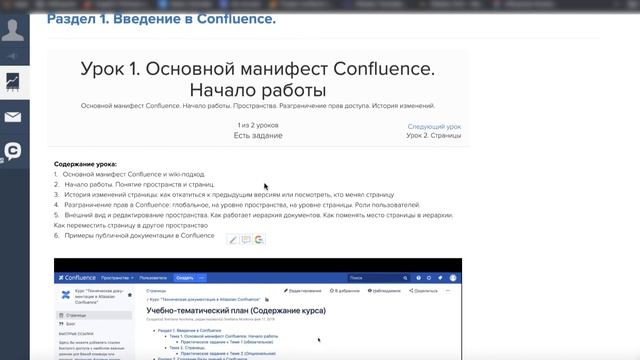Click item 'Разграничение прав в Confluence'

tap(242, 205)
